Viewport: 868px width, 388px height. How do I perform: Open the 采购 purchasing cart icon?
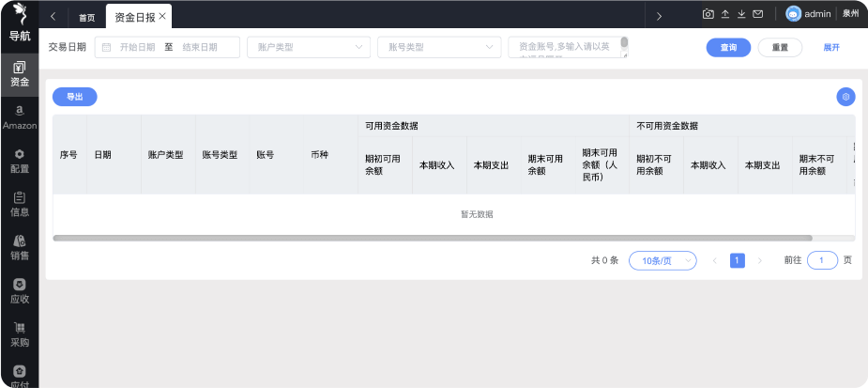pyautogui.click(x=19, y=334)
